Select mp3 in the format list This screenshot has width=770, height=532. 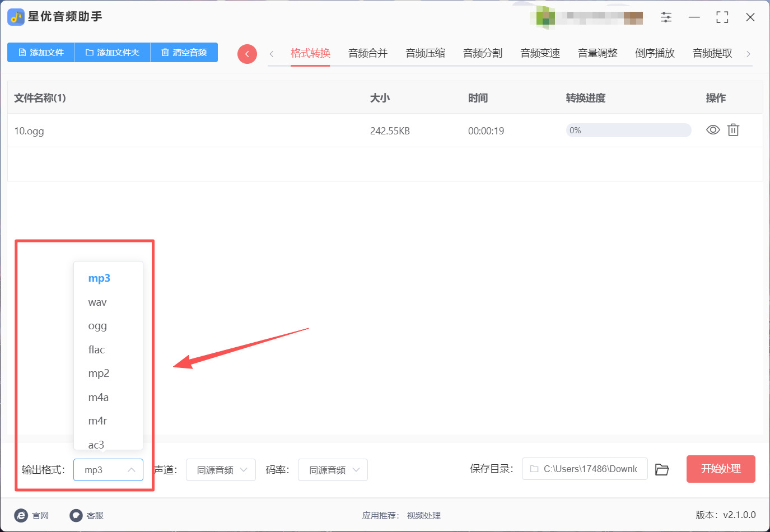(x=108, y=278)
